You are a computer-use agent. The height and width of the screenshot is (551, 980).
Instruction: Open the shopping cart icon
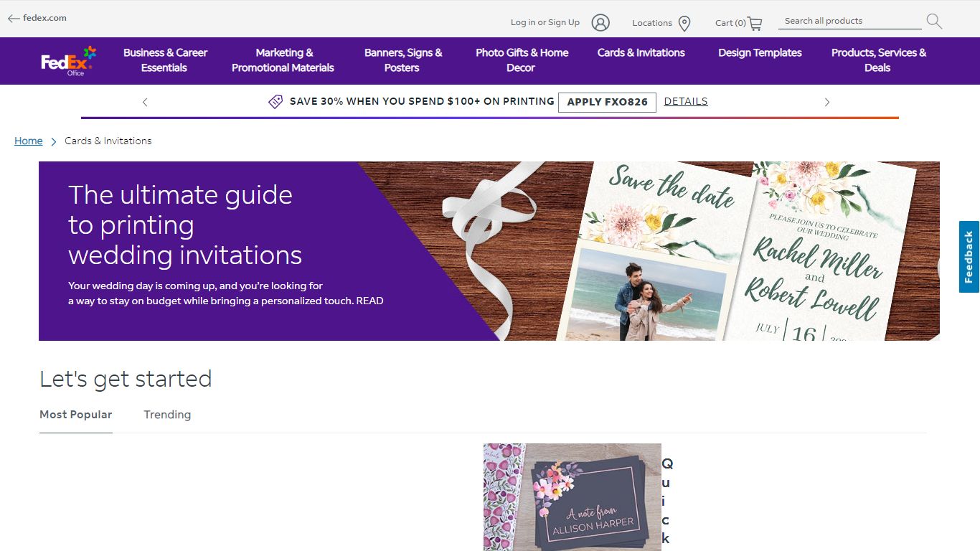[755, 24]
